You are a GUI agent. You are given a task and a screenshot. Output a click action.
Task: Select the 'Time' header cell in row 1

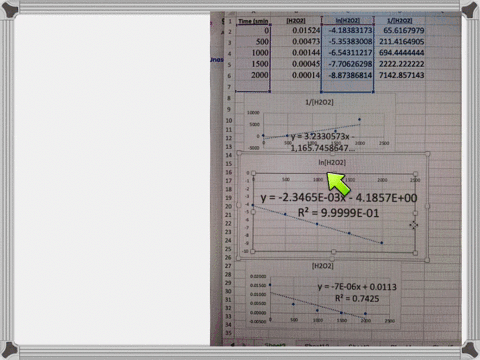click(x=253, y=21)
